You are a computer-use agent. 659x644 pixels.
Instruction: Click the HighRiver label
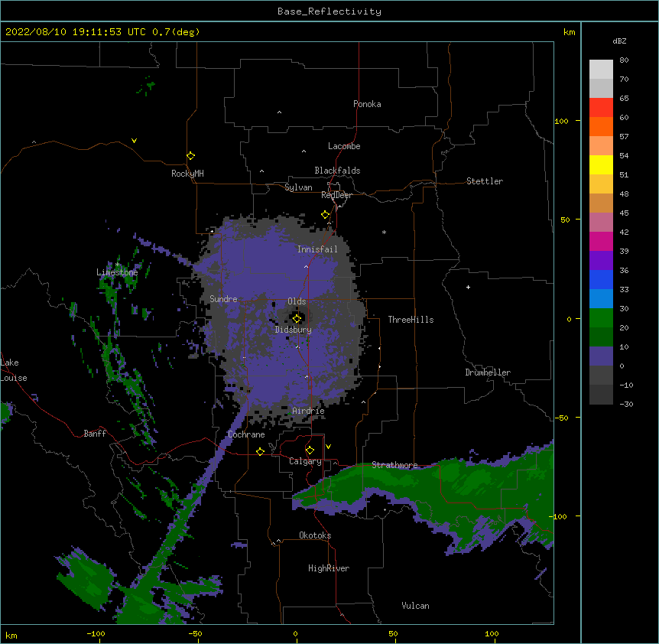[x=329, y=568]
